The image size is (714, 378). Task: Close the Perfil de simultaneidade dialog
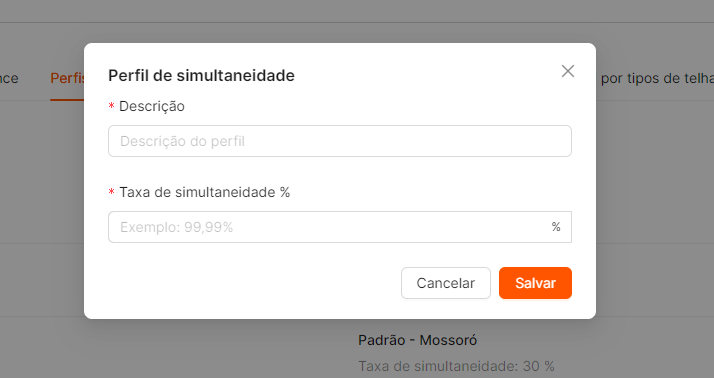point(567,71)
